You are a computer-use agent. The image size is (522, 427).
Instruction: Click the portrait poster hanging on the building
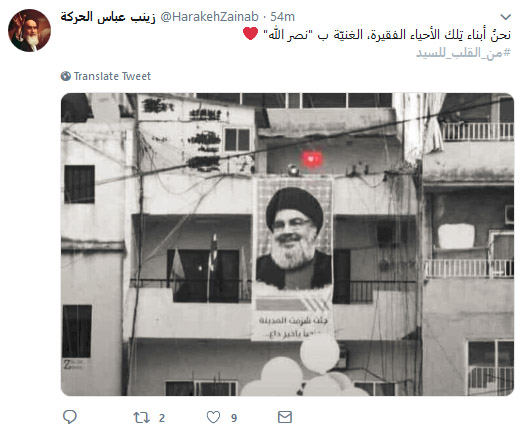[x=293, y=258]
